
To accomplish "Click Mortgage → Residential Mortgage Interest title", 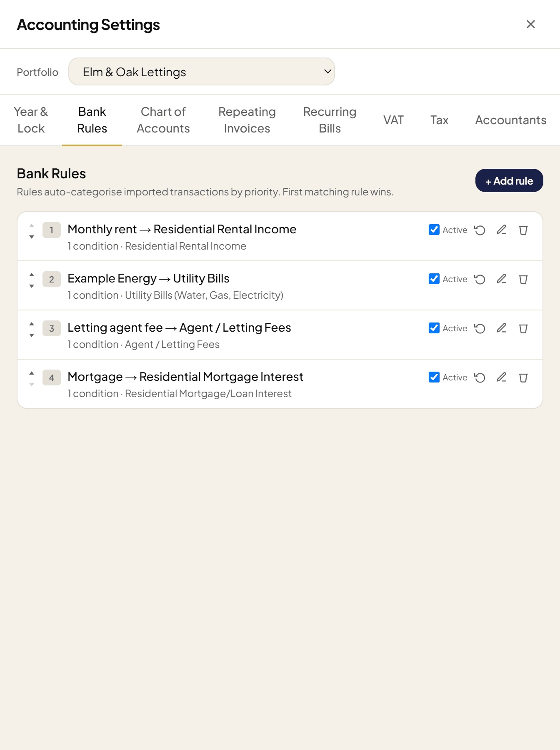I will [x=185, y=377].
